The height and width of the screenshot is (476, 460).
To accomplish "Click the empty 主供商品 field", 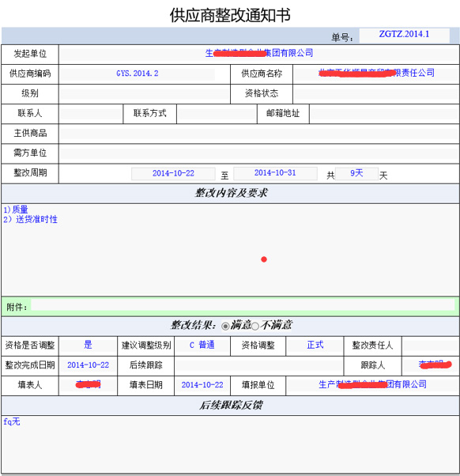I will [258, 134].
